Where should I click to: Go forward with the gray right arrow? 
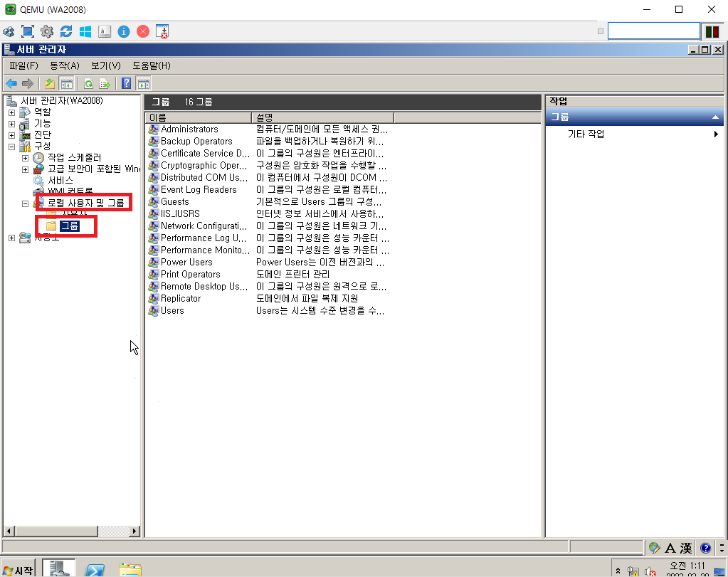28,83
